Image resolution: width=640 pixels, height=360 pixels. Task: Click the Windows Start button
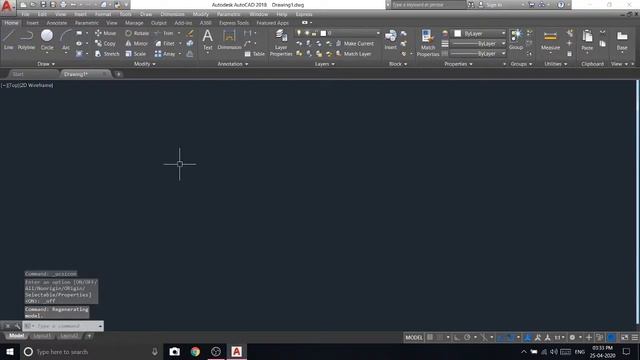(x=10, y=351)
